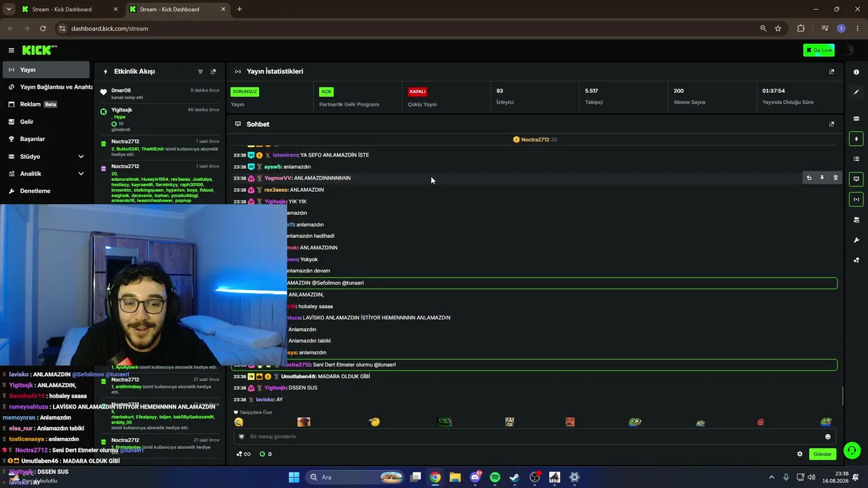Viewport: 868px width, 488px height.
Task: Open Yayın Bağlantısı ve Anahtarı in sidebar
Action: (x=46, y=87)
